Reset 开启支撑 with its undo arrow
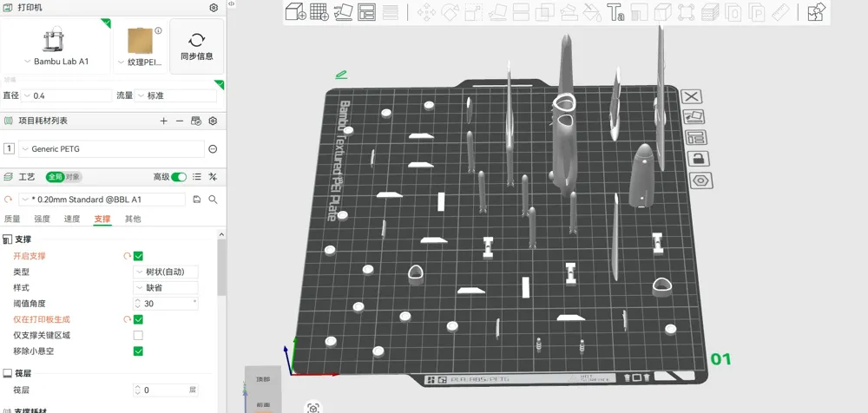The image size is (868, 413). click(127, 256)
